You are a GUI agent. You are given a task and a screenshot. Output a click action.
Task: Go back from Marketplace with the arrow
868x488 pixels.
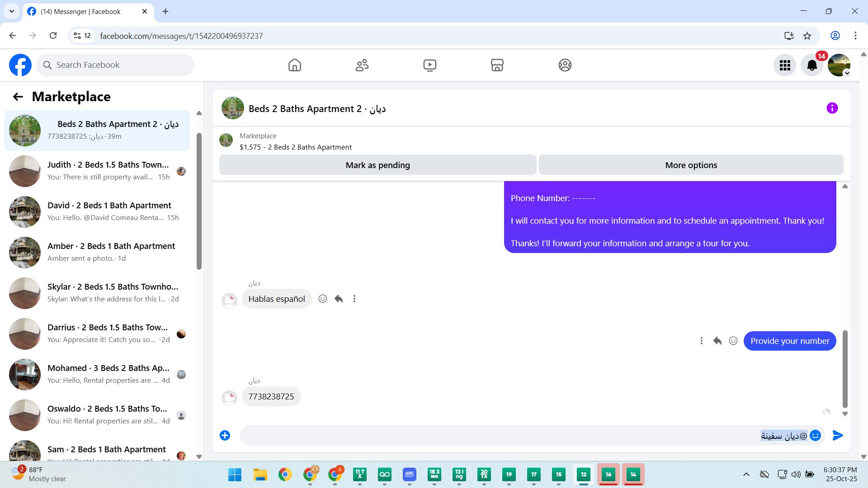[18, 97]
